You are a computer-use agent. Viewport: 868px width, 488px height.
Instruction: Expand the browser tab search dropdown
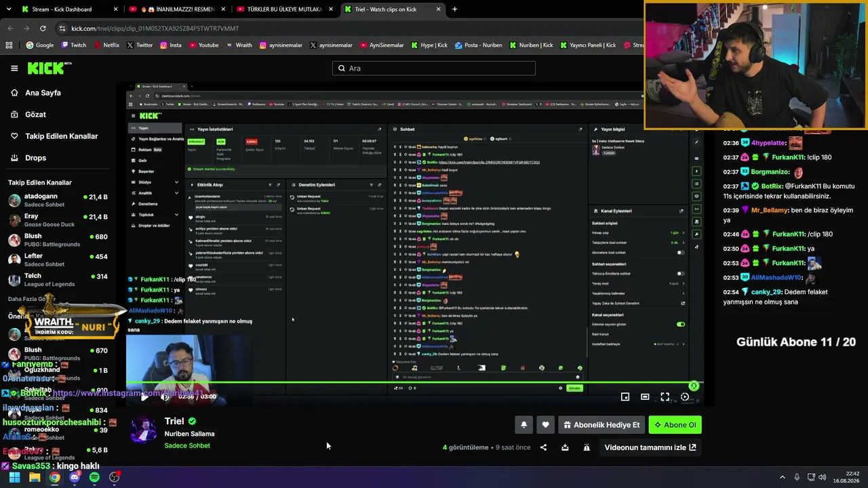(7, 9)
